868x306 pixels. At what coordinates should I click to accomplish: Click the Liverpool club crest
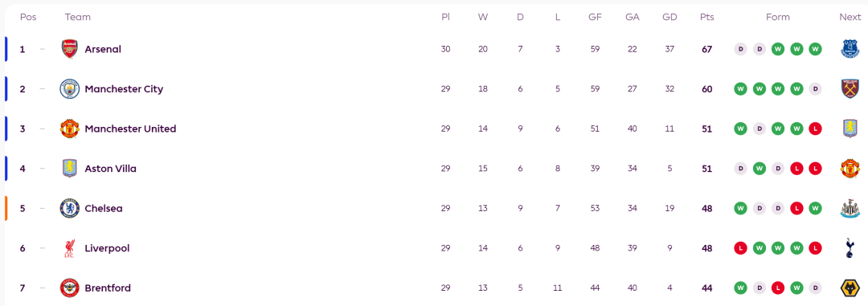click(70, 248)
